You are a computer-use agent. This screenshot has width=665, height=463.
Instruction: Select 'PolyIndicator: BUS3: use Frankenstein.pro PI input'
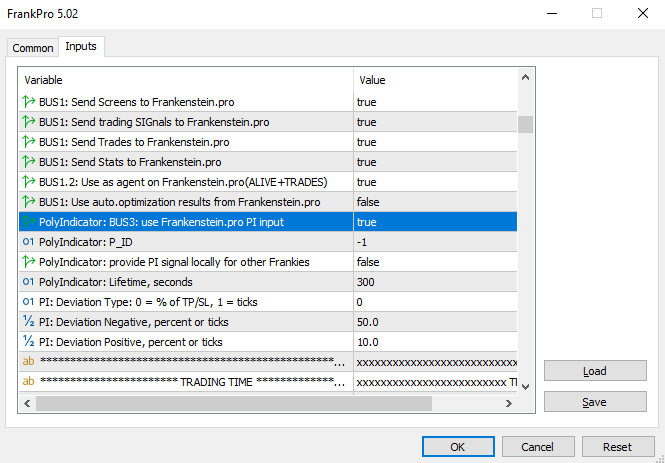coord(162,222)
